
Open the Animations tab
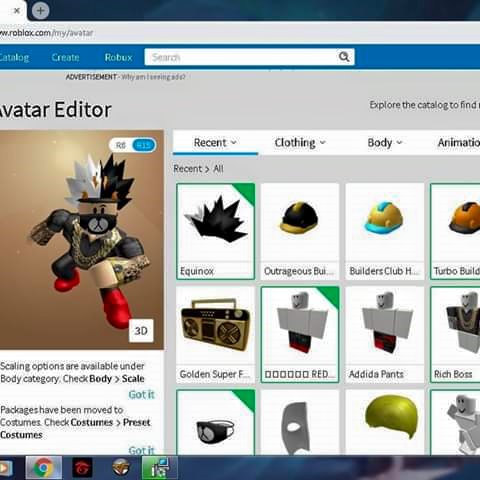(459, 143)
